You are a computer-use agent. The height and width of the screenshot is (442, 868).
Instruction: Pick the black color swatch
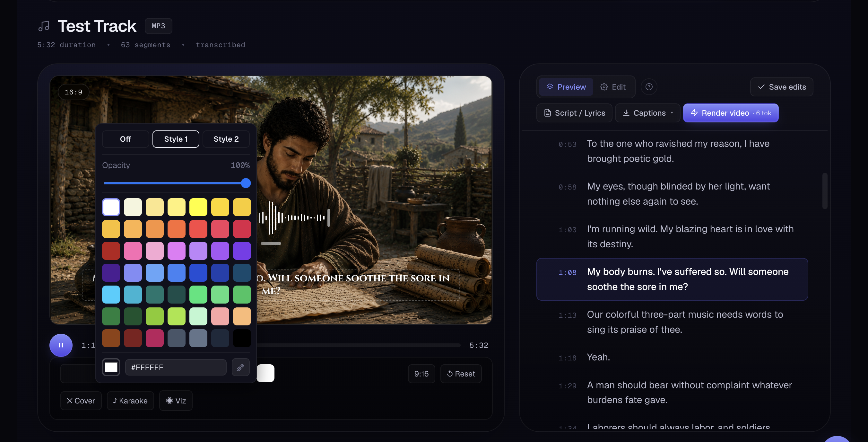point(242,338)
